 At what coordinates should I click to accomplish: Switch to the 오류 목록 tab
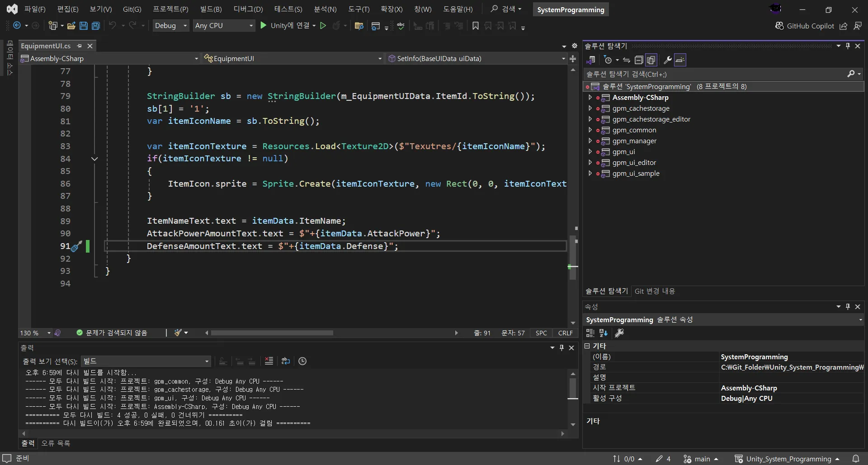[56, 443]
